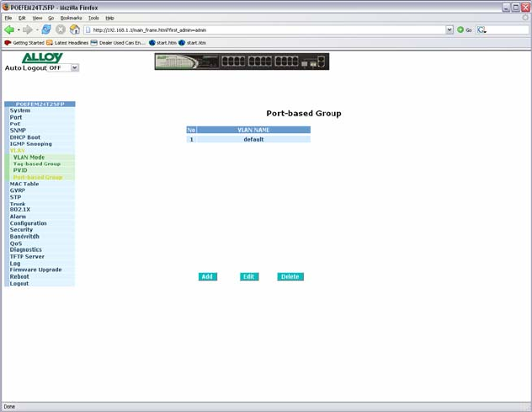Open the second start.htm bookmark

coord(193,43)
